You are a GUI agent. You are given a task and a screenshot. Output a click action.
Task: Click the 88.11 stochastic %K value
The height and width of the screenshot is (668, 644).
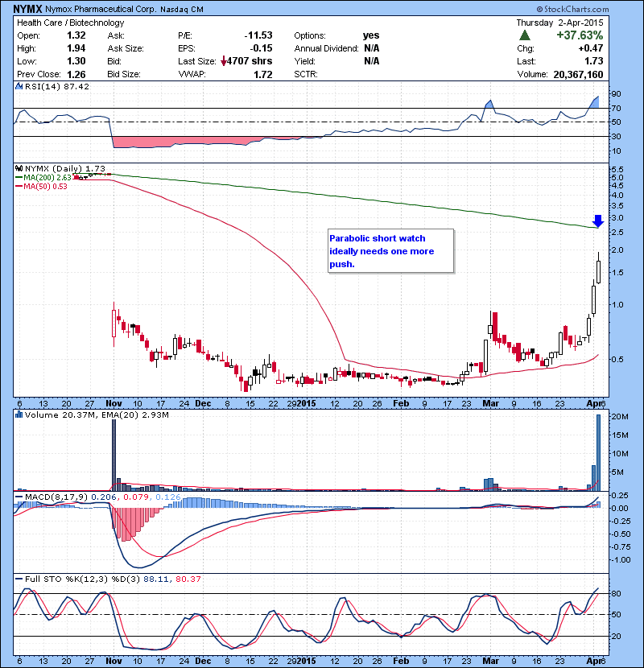(x=157, y=579)
